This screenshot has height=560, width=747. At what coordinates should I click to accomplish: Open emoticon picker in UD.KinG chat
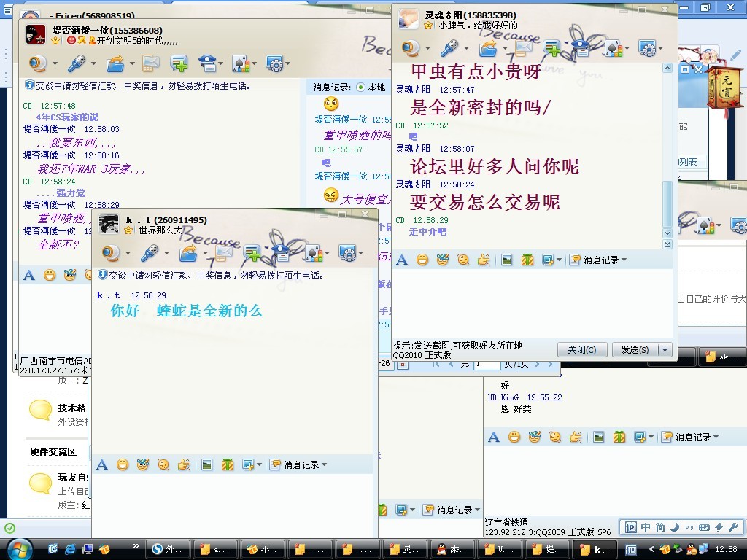pos(514,437)
